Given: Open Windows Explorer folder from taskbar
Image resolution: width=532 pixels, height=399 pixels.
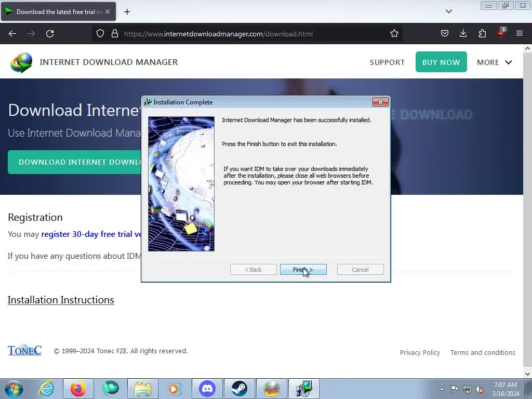Looking at the screenshot, I should pyautogui.click(x=143, y=389).
